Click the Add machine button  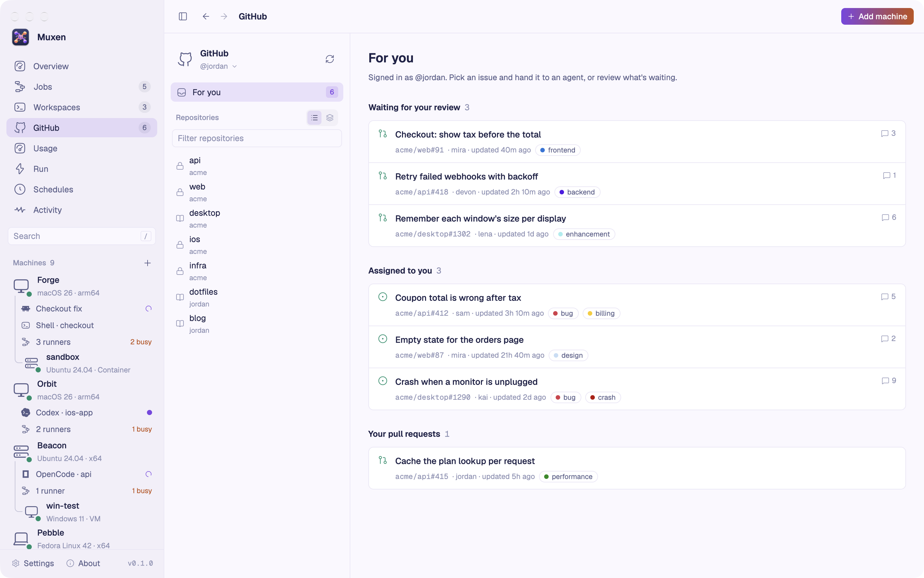(x=877, y=16)
